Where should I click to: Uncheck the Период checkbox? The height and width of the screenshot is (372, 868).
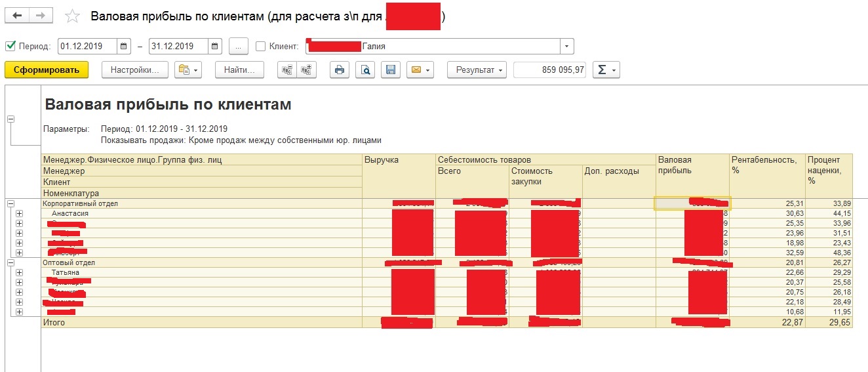[10, 47]
